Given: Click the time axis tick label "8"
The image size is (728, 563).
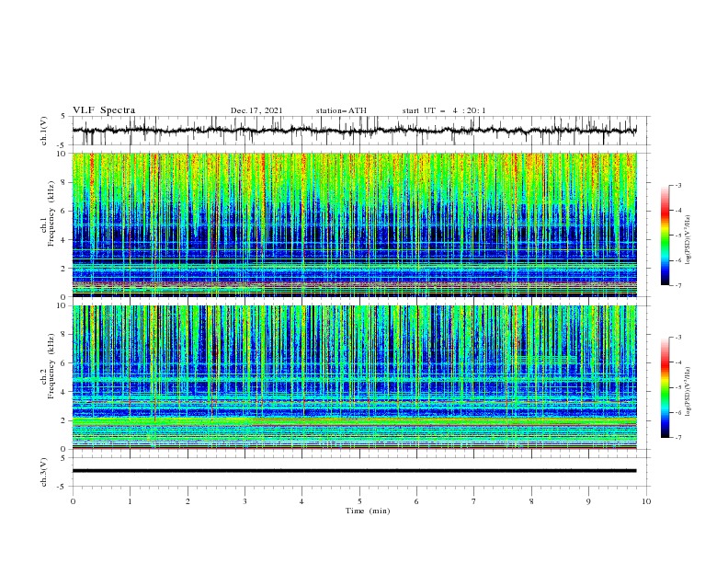Looking at the screenshot, I should pyautogui.click(x=531, y=501).
